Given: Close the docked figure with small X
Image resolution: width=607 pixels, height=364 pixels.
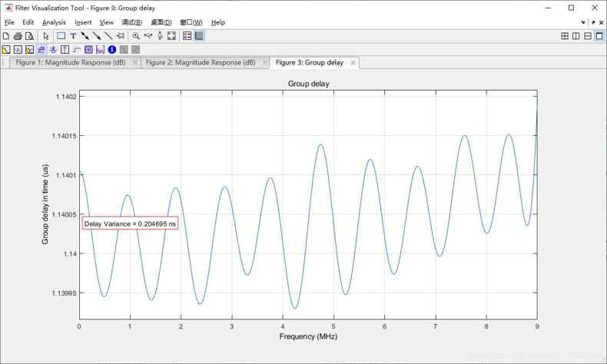Looking at the screenshot, I should [601, 22].
